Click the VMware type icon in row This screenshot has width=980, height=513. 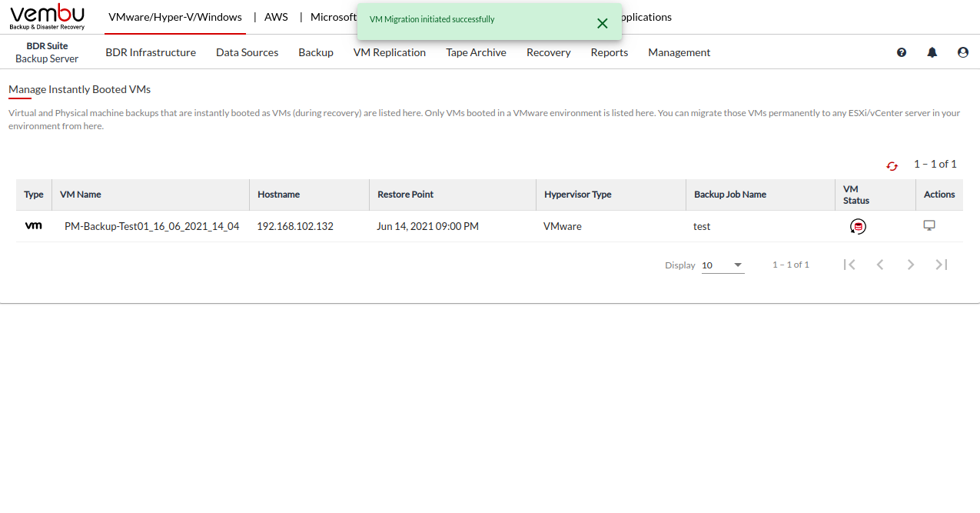coord(34,226)
